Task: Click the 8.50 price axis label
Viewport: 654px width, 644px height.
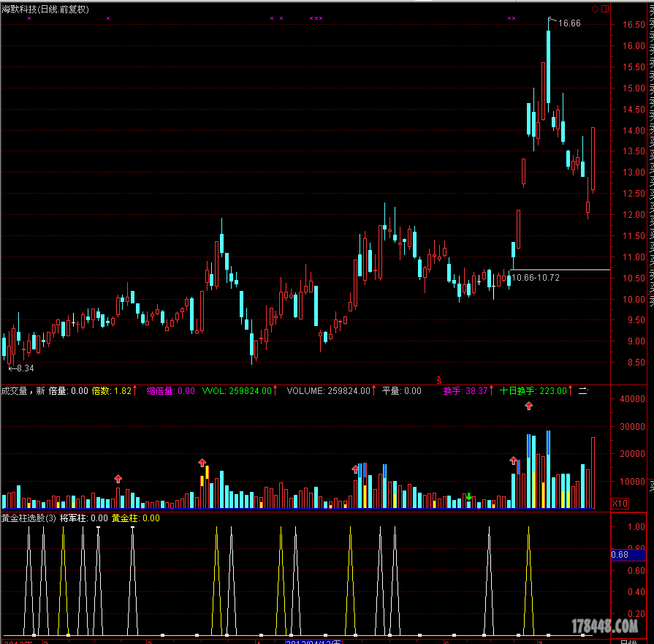Action: point(636,363)
